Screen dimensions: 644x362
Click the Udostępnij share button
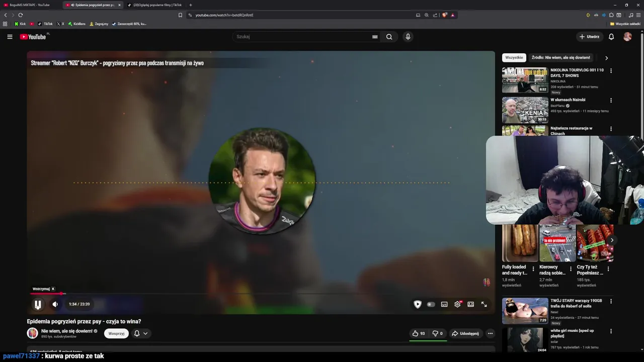pos(465,333)
